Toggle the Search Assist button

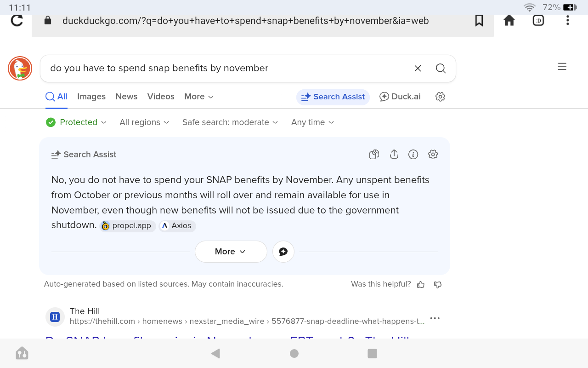point(333,97)
